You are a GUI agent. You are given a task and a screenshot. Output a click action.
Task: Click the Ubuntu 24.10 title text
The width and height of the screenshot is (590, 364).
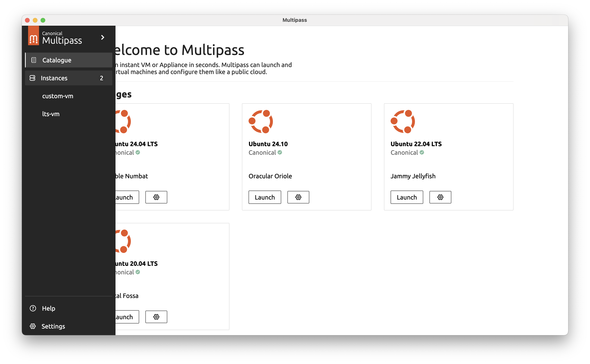(268, 144)
